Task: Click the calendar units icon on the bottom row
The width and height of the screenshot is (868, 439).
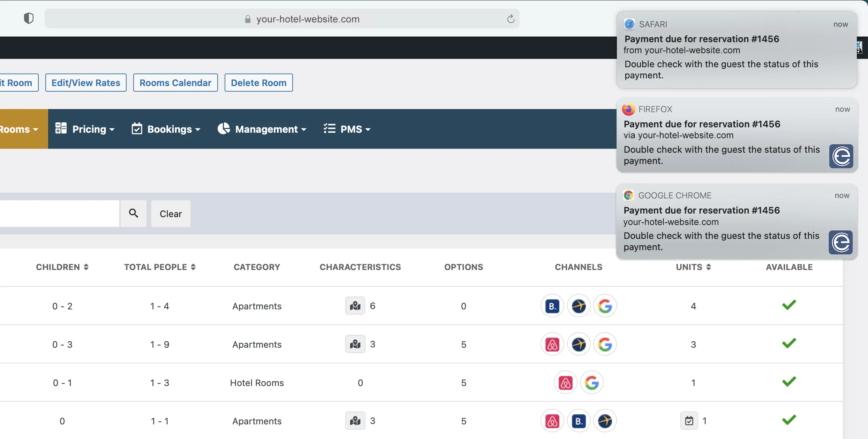Action: [689, 421]
